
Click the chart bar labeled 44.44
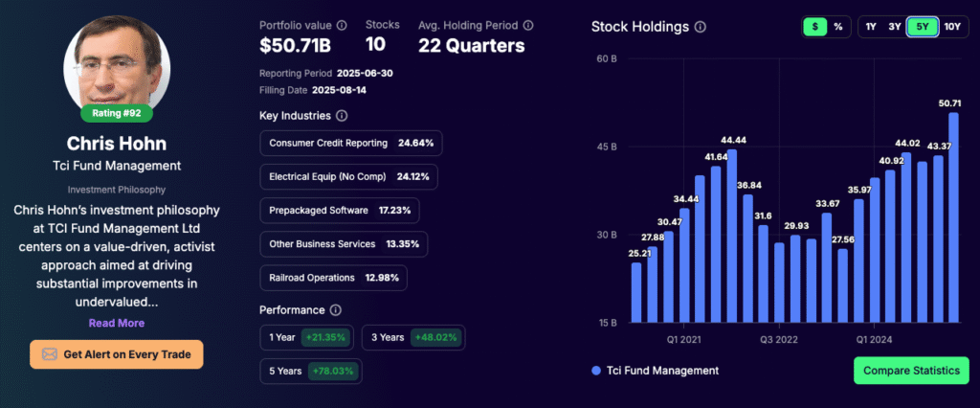coord(732,236)
